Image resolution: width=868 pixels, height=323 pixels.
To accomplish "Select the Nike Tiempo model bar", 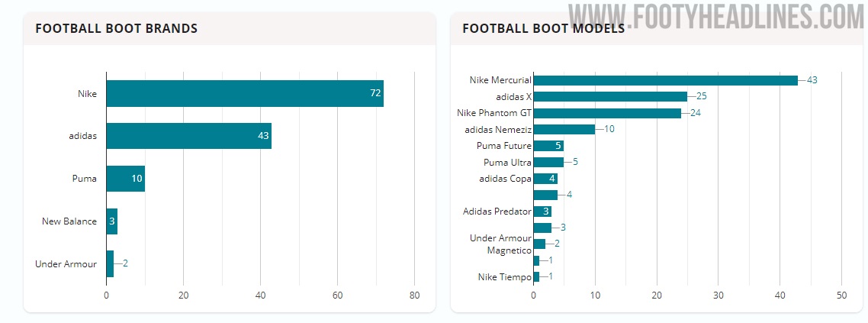I will [536, 276].
